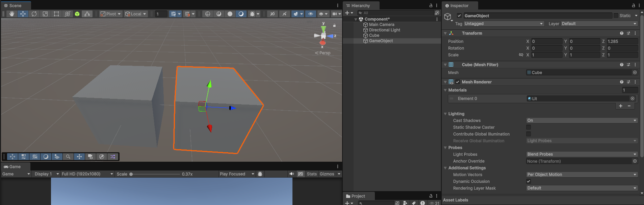Click the magnifier icon in overlay toolbar
This screenshot has height=205, width=644.
68,157
